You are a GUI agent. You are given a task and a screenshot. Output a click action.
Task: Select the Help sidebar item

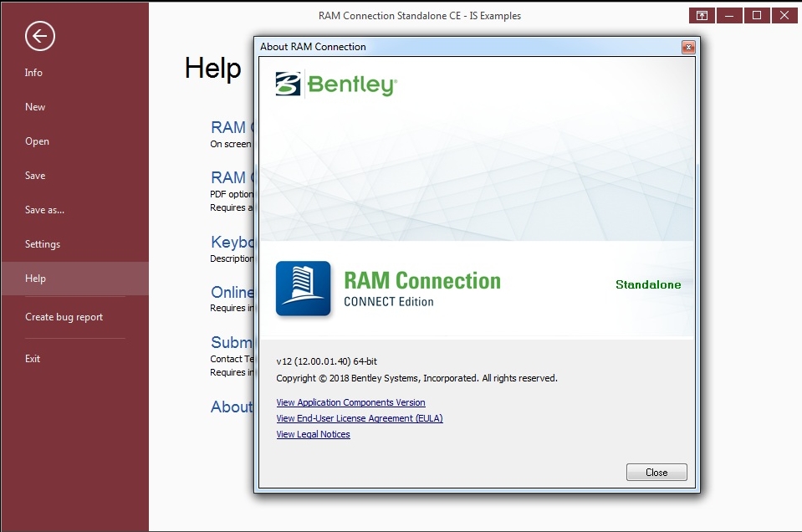(74, 279)
